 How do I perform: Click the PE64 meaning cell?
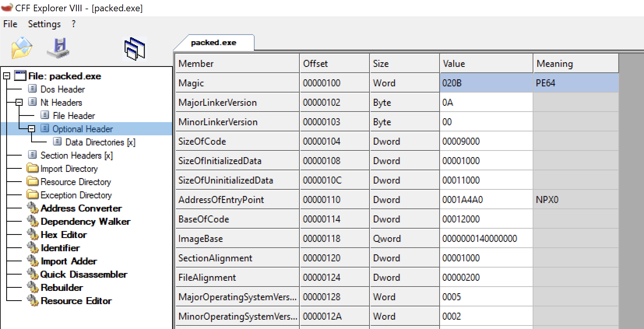pyautogui.click(x=575, y=83)
